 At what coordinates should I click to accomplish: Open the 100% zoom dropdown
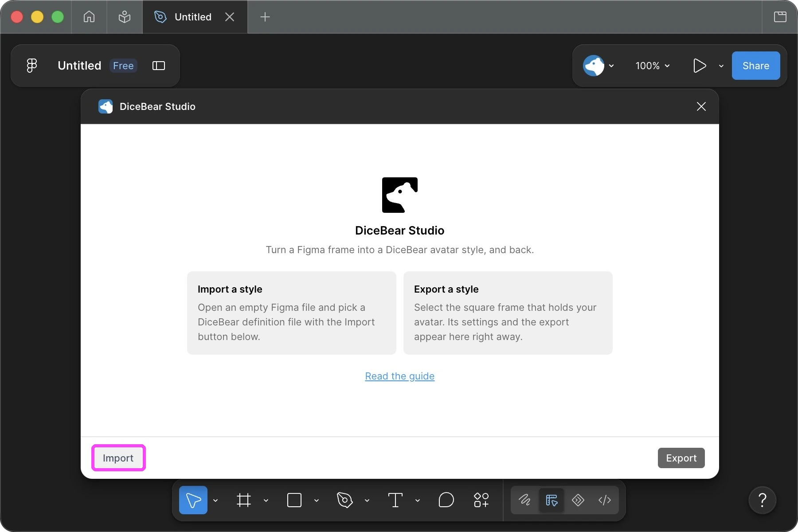(652, 66)
